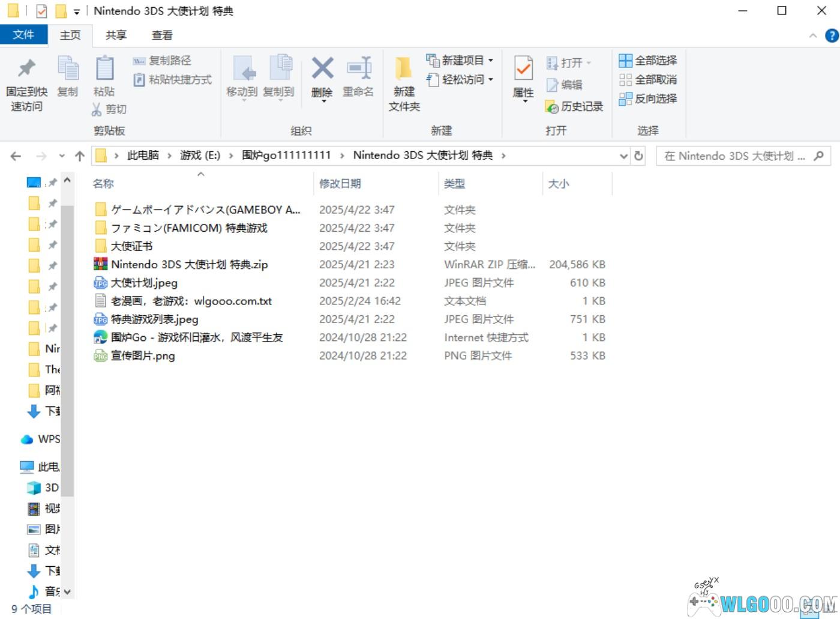Refresh the folder via address bar refresh icon
The image size is (840, 619).
tap(638, 156)
